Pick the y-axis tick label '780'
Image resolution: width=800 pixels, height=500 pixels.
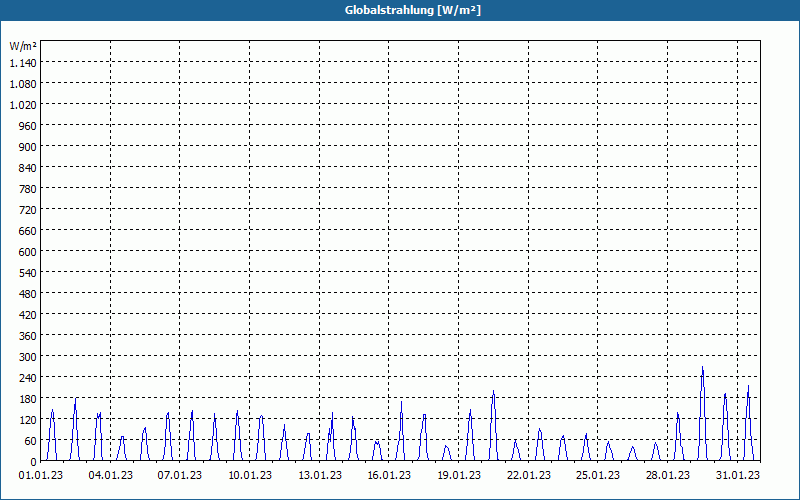(x=28, y=189)
